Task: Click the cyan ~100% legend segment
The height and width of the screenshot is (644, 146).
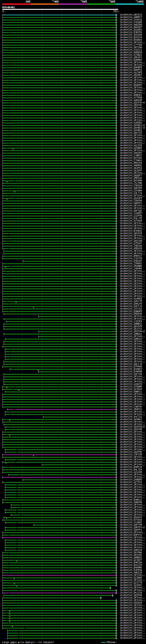Action: (x=130, y=4)
